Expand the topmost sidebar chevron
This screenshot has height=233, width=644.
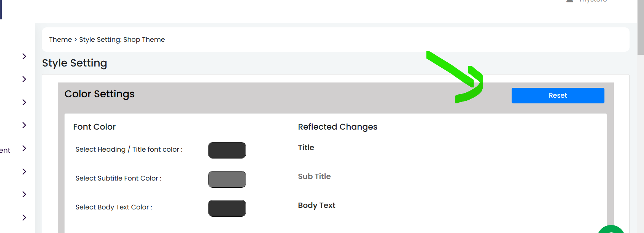click(x=24, y=56)
